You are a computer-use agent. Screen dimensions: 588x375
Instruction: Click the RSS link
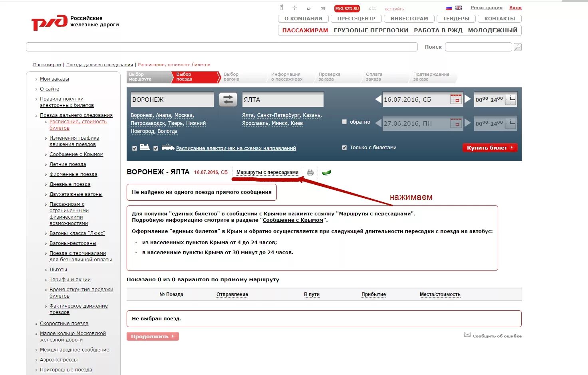point(372,9)
